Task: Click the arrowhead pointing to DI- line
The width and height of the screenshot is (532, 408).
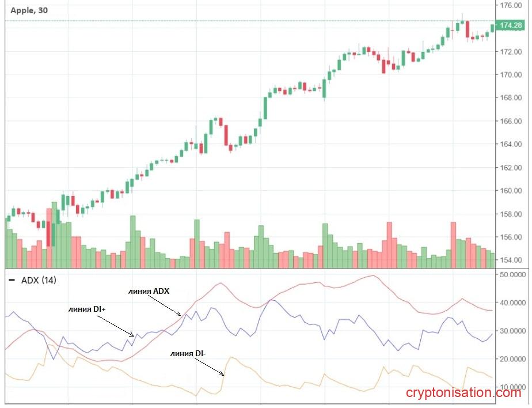Action: tap(222, 375)
